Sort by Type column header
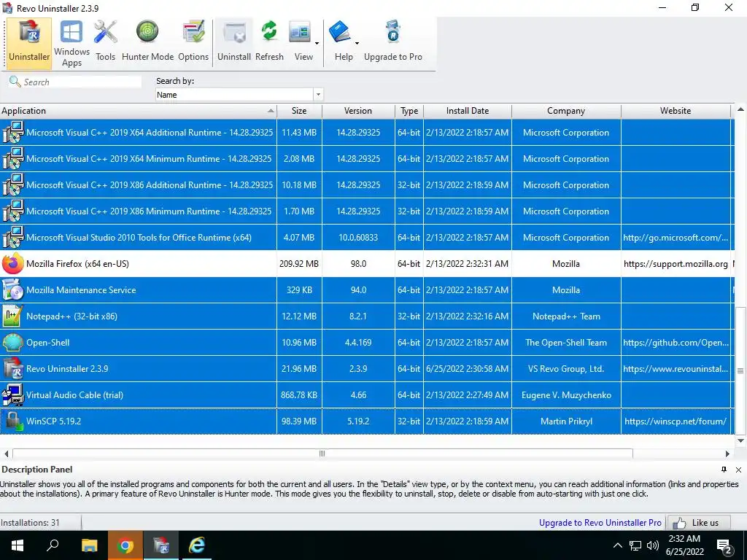Screen dimensions: 747x560 click(x=409, y=111)
